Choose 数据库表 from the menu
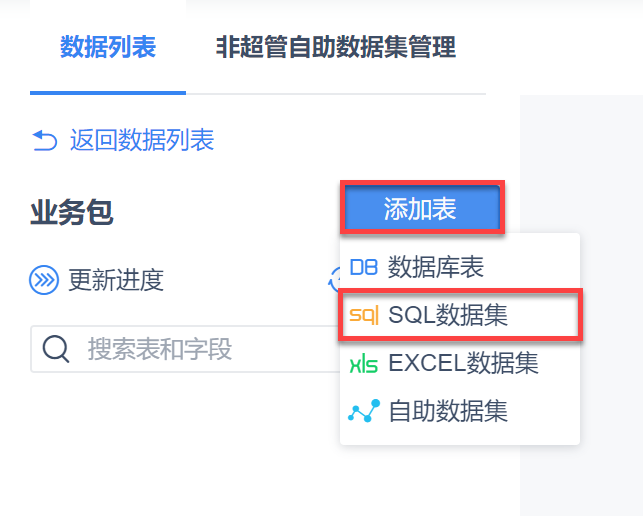This screenshot has height=516, width=643. 436,268
